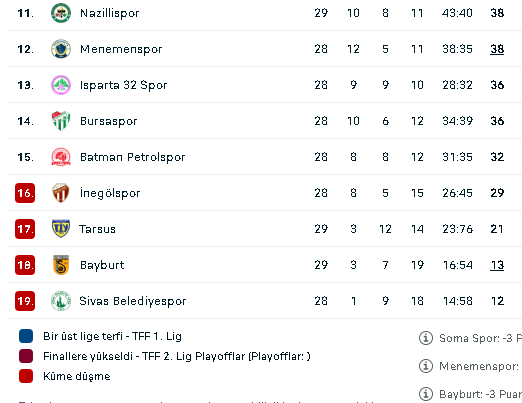Click the red Küme düşme swatch
Screen dimensions: 522x403
(x=26, y=376)
